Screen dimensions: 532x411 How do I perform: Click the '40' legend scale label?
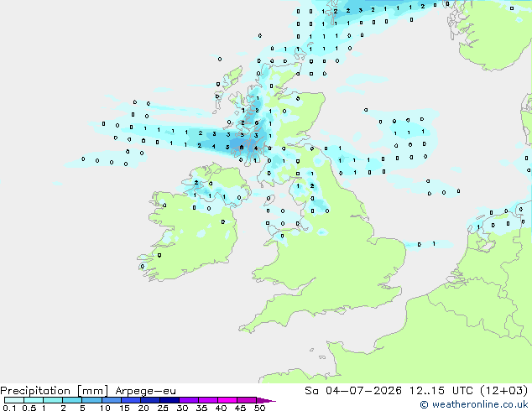tap(221, 408)
